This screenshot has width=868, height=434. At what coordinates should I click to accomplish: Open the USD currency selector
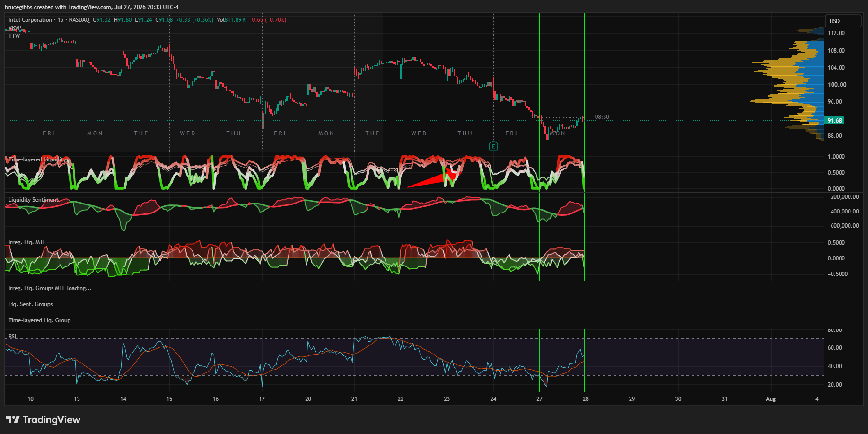(843, 21)
